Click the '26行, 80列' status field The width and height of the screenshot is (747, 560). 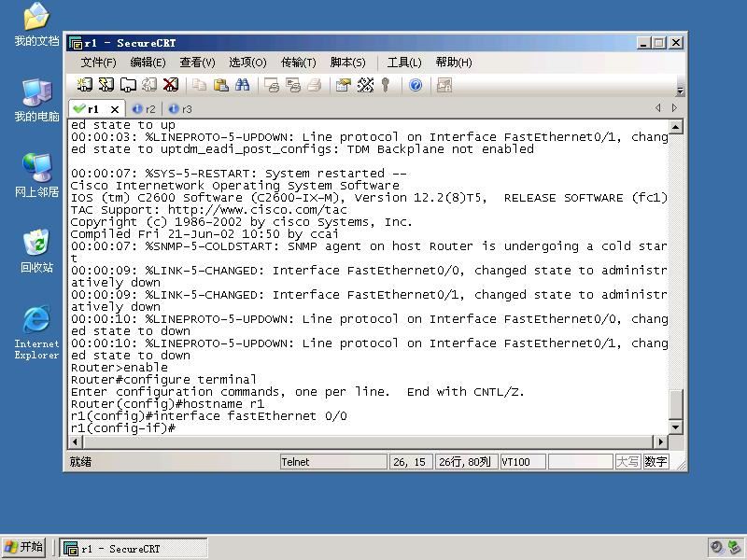465,461
